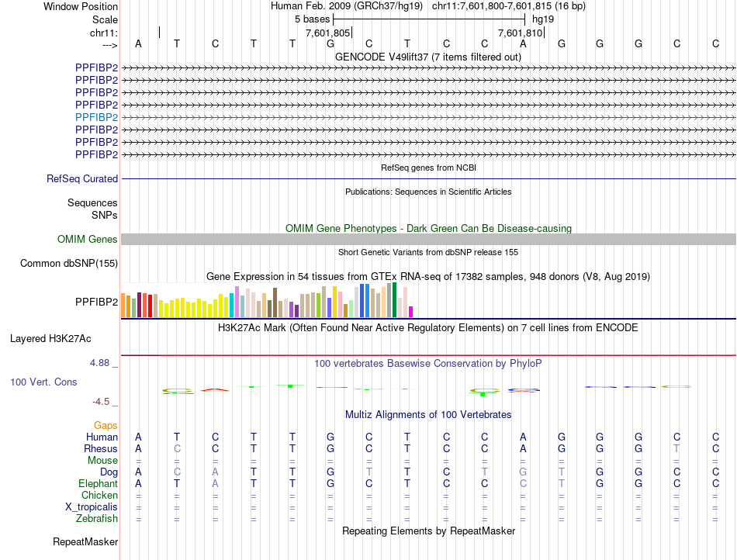737x560 pixels.
Task: Click the SNPs label of Publications track
Action: [105, 215]
